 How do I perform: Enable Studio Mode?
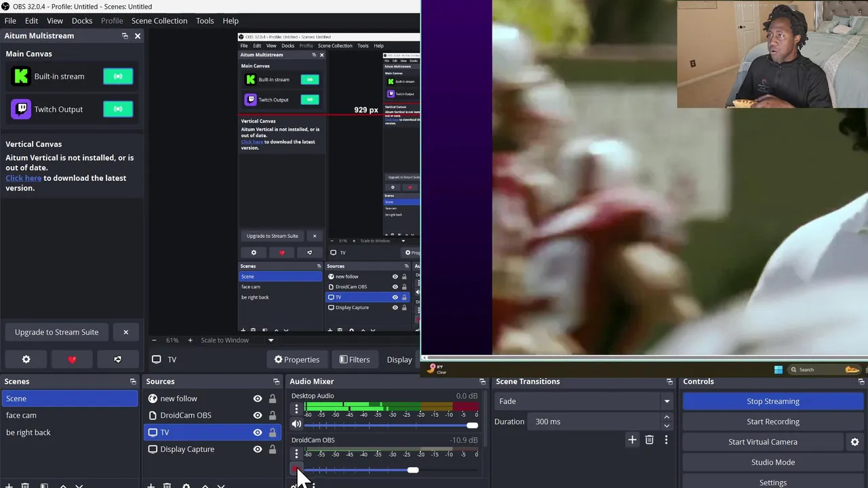click(773, 462)
